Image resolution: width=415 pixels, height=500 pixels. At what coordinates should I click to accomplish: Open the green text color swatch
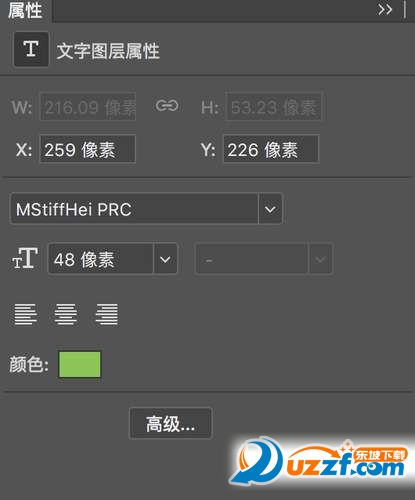pos(80,364)
